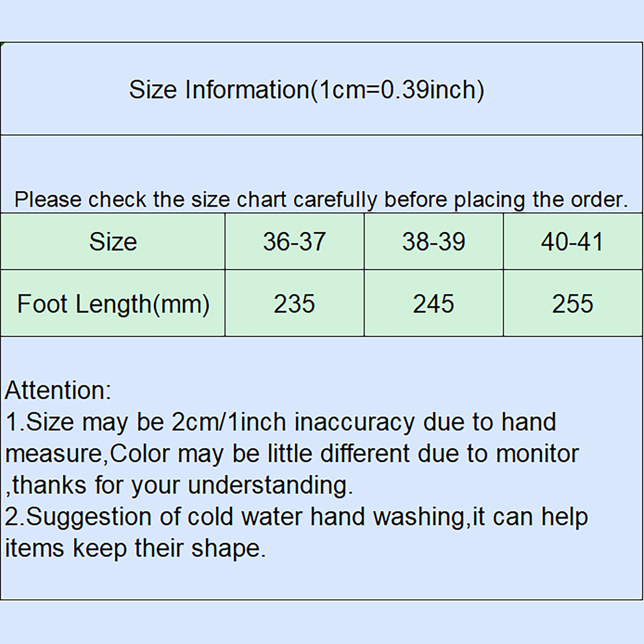Select the 36-37 size cell
Screen dimensions: 644x644
pos(294,242)
